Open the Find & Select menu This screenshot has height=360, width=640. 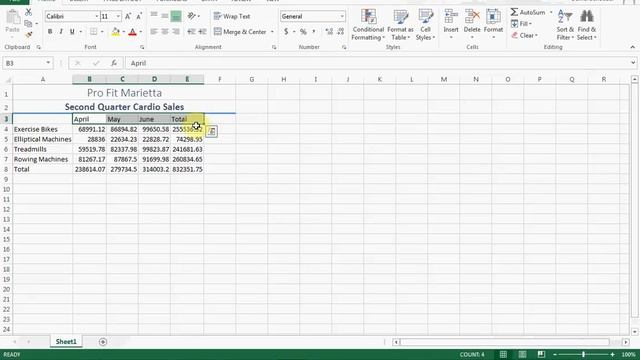(587, 24)
